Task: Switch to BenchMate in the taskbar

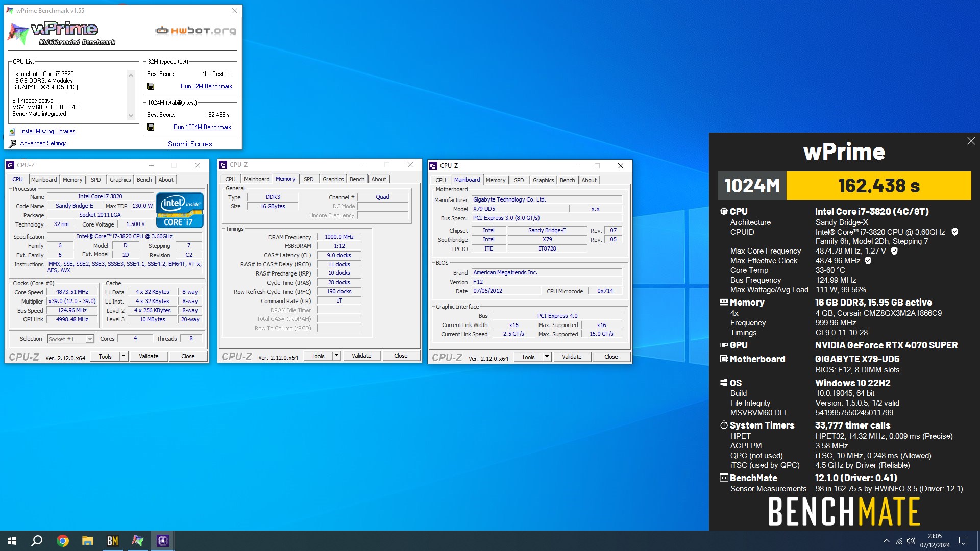Action: 113,541
